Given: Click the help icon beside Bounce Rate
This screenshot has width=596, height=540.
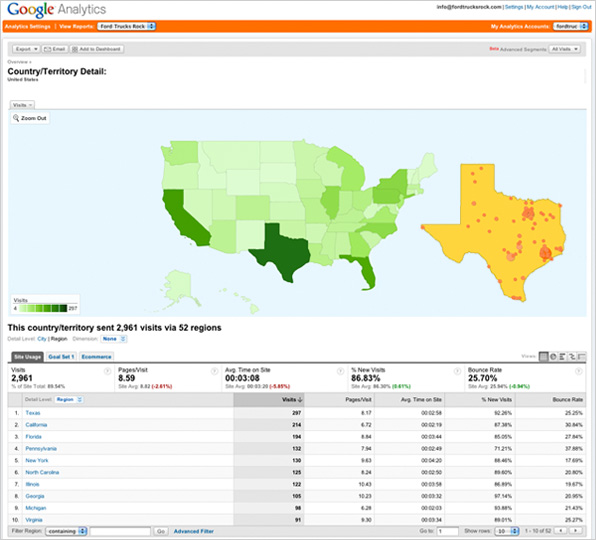Looking at the screenshot, I should (579, 371).
